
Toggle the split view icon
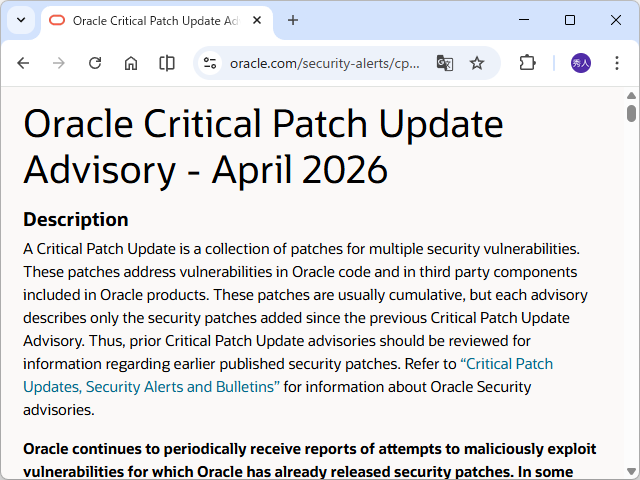tap(167, 63)
